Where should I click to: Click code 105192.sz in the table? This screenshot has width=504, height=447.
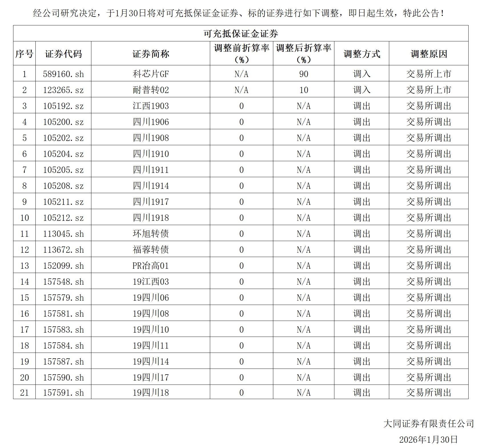click(63, 106)
